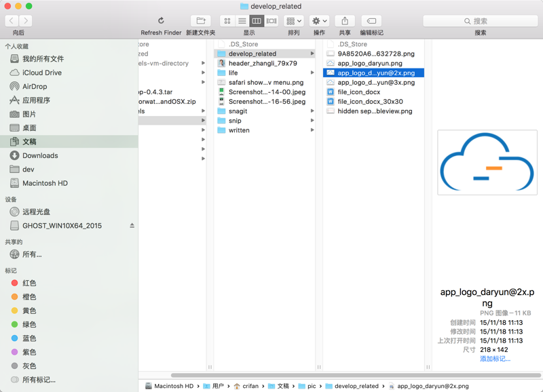Expand the written folder arrow
The width and height of the screenshot is (543, 392).
click(312, 130)
